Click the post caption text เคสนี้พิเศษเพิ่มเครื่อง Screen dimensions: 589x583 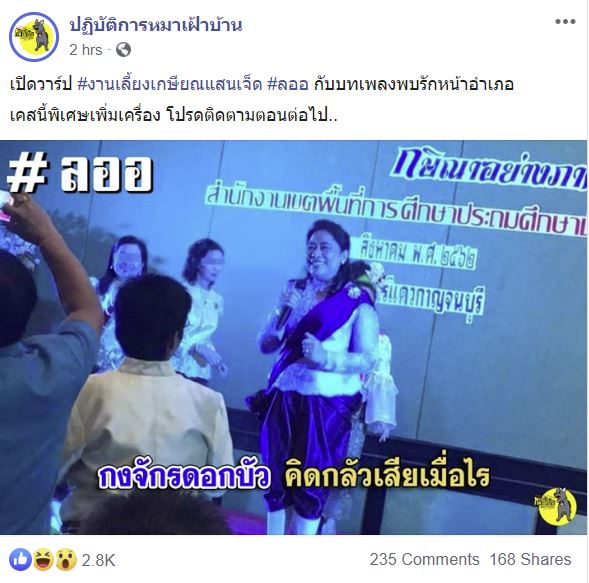tap(85, 116)
